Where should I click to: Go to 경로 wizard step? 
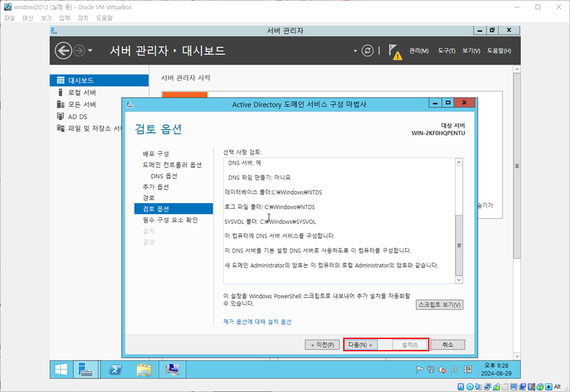[149, 198]
